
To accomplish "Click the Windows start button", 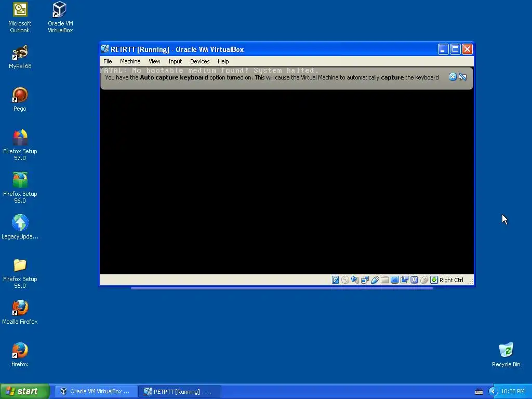I will [x=25, y=391].
